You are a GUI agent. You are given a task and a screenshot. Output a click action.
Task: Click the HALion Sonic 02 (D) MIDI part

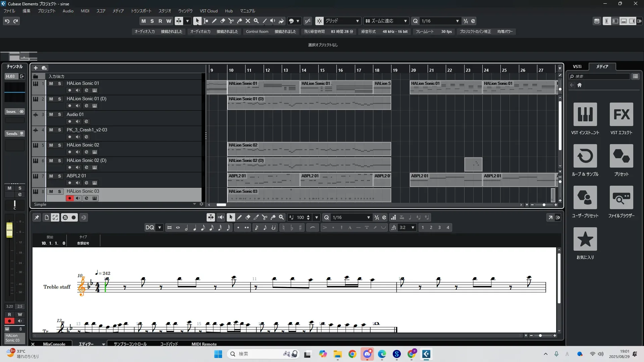click(309, 164)
